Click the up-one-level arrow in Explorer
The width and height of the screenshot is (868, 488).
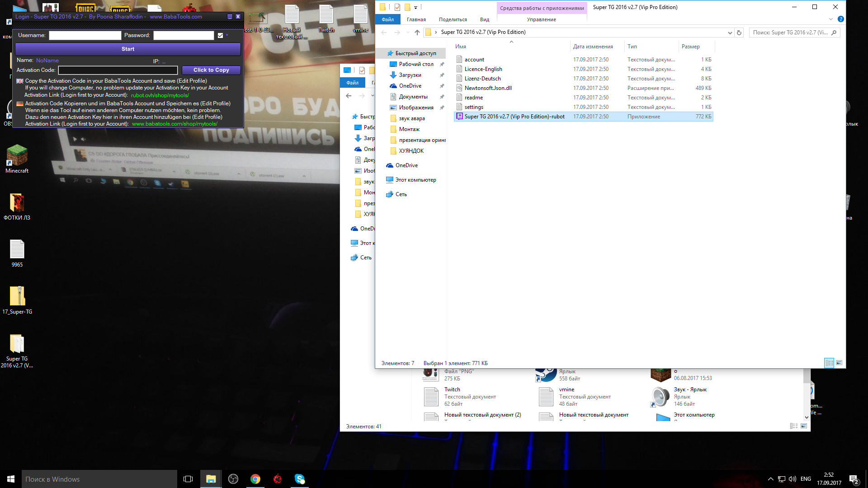tap(417, 32)
